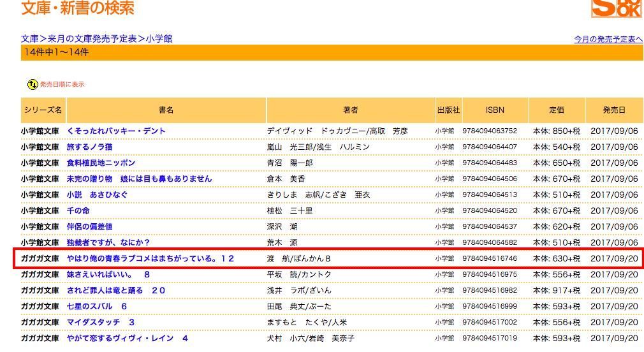Click author 田尾 典丈/ぶーた
This screenshot has width=644, height=352.
[x=299, y=307]
